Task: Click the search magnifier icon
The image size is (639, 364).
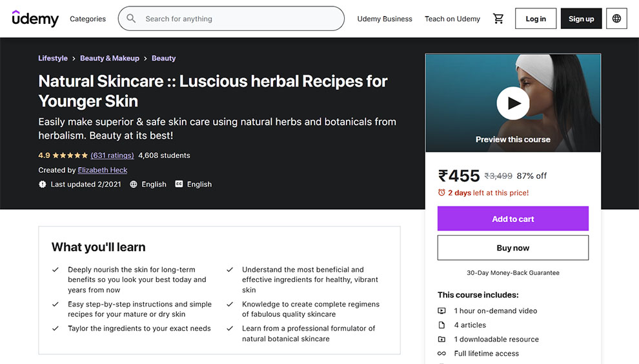Action: (131, 18)
